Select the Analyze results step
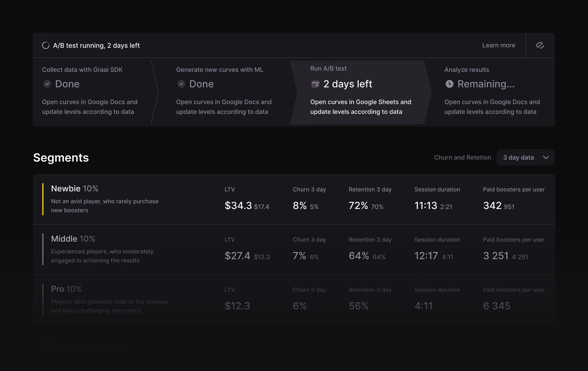The image size is (588, 371). tap(492, 92)
